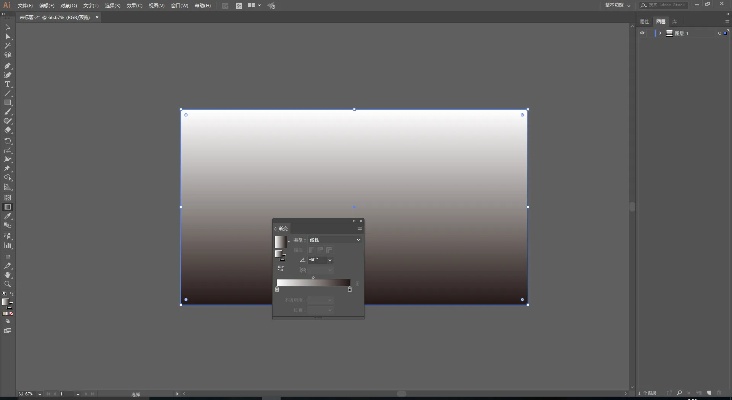The image size is (732, 400).
Task: Click the gradient fill preview swatch
Action: (280, 241)
